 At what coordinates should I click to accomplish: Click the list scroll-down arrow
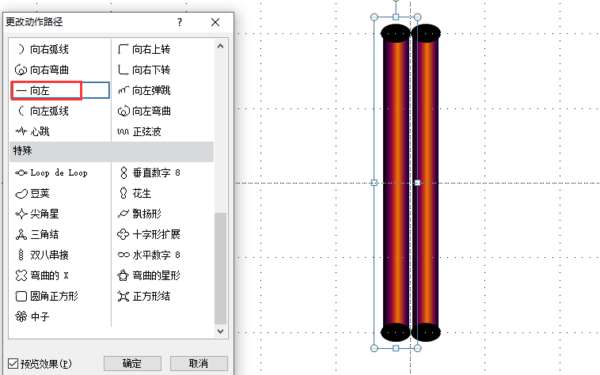click(x=220, y=331)
